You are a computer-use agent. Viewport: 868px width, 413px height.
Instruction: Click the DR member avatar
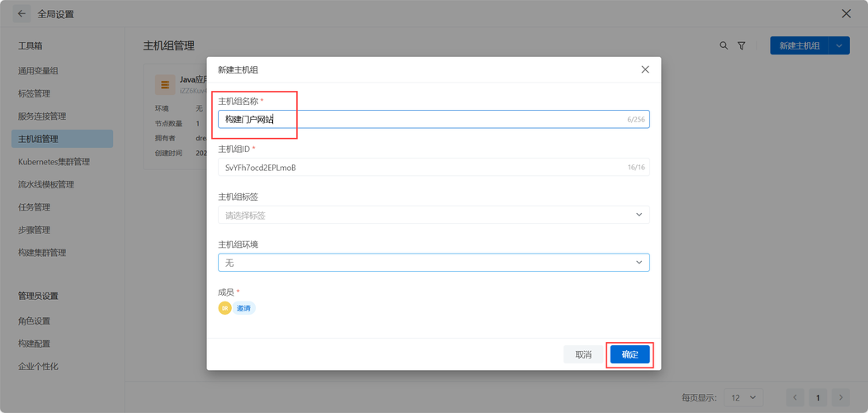[224, 308]
